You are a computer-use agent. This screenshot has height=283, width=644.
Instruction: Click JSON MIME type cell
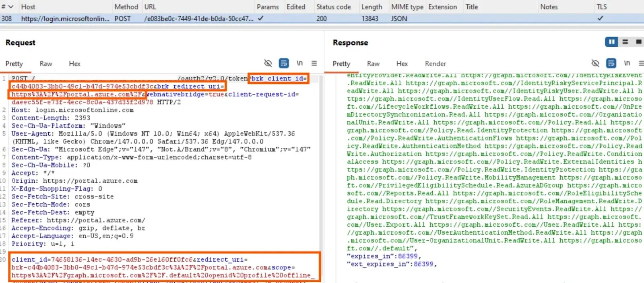click(399, 19)
